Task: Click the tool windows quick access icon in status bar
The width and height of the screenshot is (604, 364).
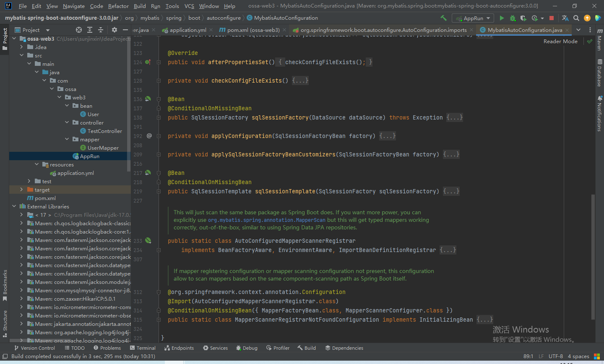Action: click(5, 356)
